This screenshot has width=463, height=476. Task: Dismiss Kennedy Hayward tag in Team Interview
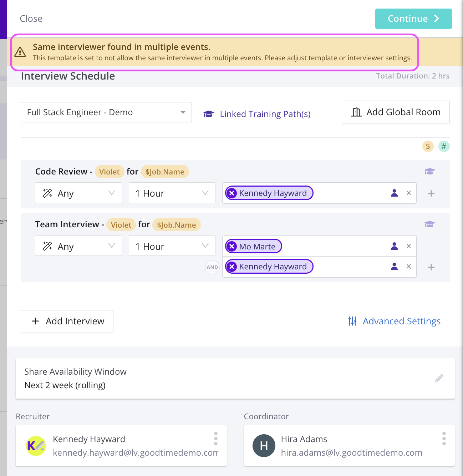[x=232, y=267]
